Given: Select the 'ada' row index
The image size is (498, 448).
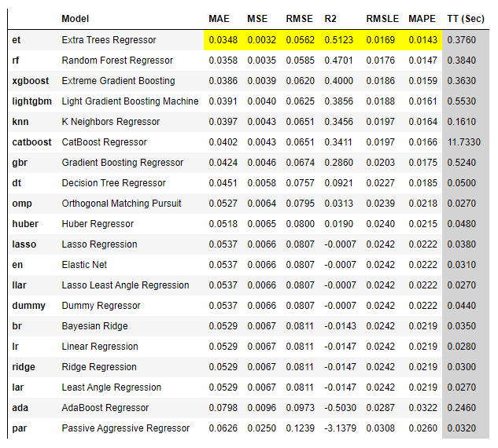Looking at the screenshot, I should pyautogui.click(x=20, y=408).
